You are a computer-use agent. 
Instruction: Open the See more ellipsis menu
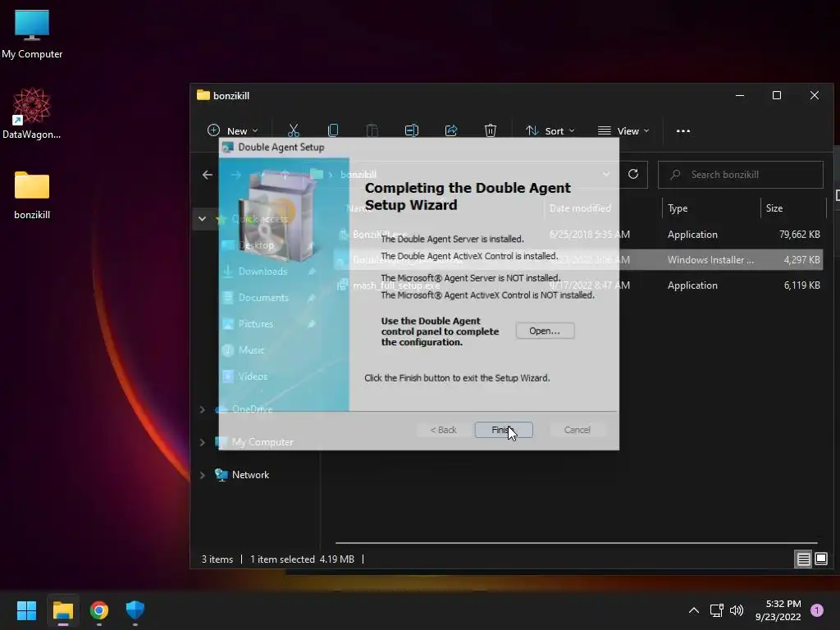[x=683, y=130]
